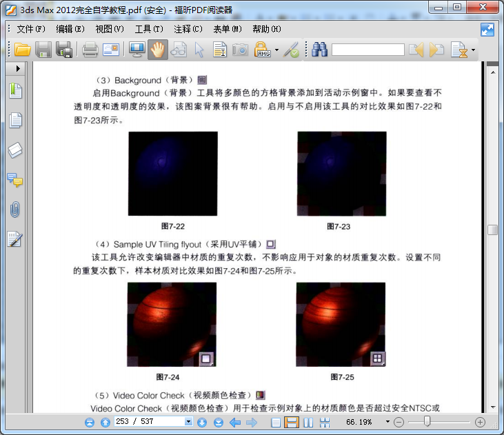Open the Attachments paperclip panel
This screenshot has width=504, height=435.
(15, 210)
